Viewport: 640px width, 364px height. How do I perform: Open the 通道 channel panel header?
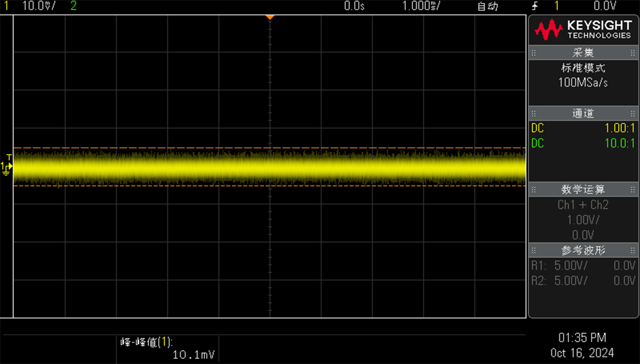[x=583, y=114]
